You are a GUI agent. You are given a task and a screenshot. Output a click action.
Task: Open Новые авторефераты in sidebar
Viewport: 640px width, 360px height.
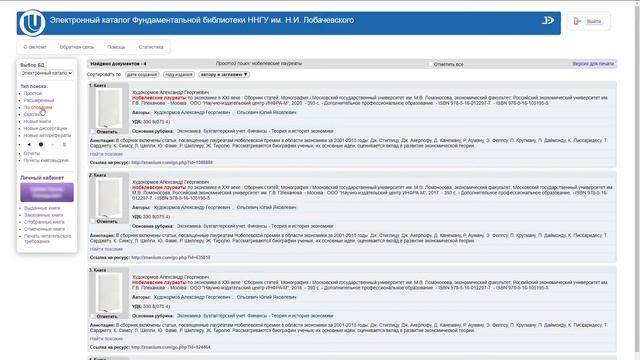(47, 136)
